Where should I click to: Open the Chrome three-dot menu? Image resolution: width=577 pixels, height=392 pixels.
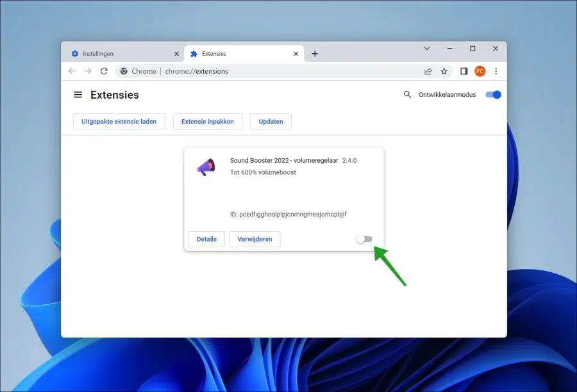[496, 71]
